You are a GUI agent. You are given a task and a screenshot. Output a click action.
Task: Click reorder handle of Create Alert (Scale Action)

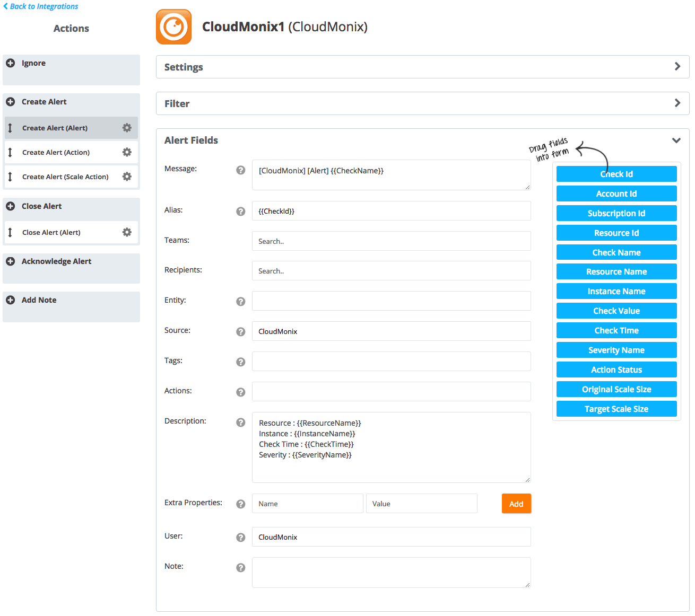pos(10,177)
